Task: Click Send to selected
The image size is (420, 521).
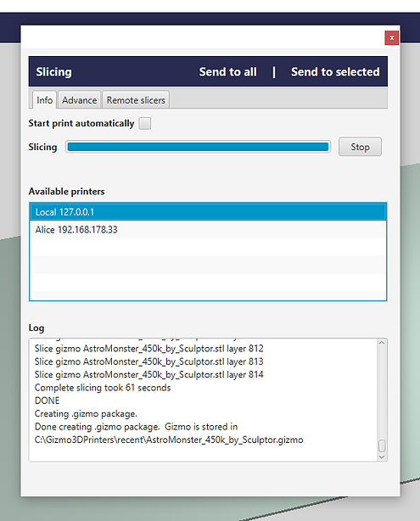Action: 335,72
